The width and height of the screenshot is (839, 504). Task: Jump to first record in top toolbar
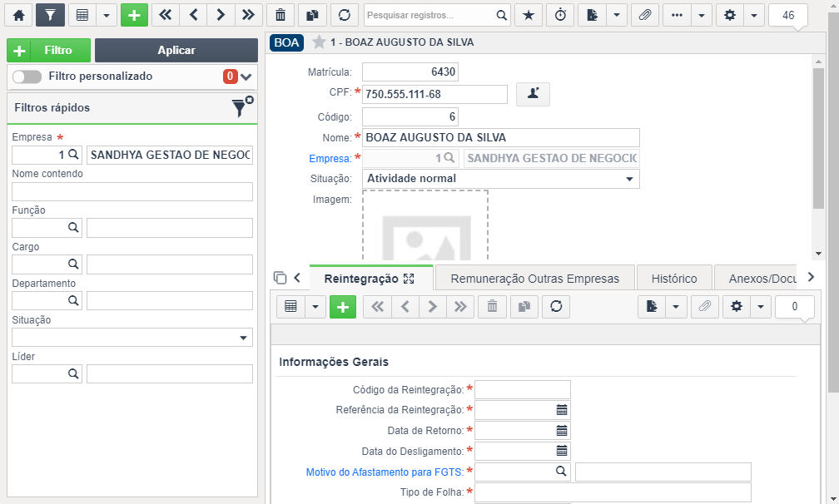click(166, 15)
